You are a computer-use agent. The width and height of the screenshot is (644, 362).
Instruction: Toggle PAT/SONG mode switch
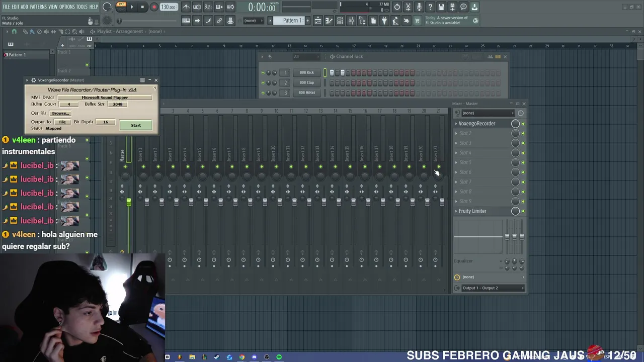tap(121, 6)
